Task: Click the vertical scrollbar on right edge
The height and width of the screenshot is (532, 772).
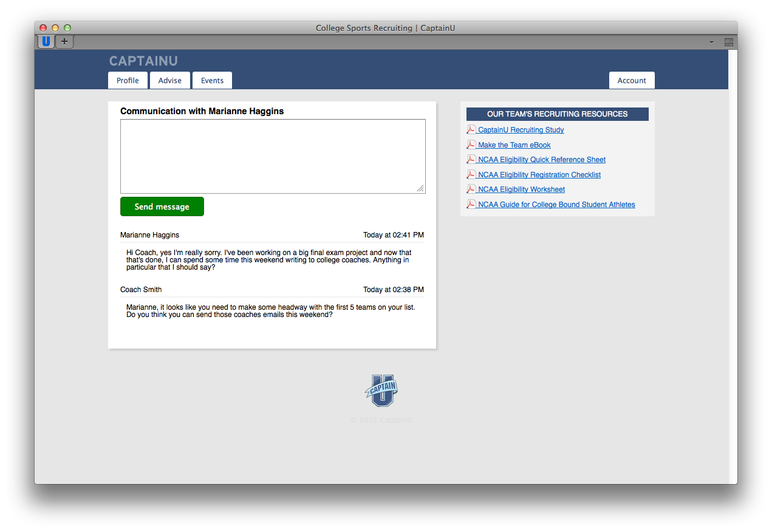Action: pyautogui.click(x=733, y=267)
